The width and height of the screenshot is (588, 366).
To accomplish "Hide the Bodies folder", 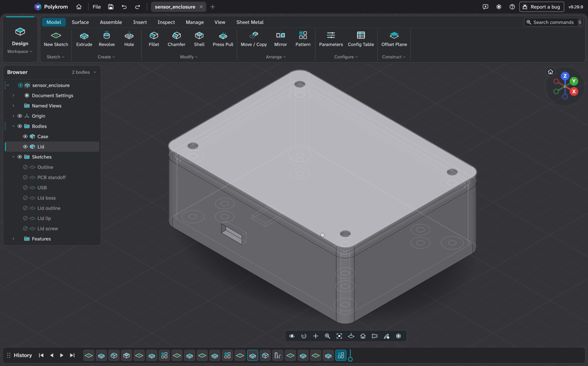I will point(20,126).
